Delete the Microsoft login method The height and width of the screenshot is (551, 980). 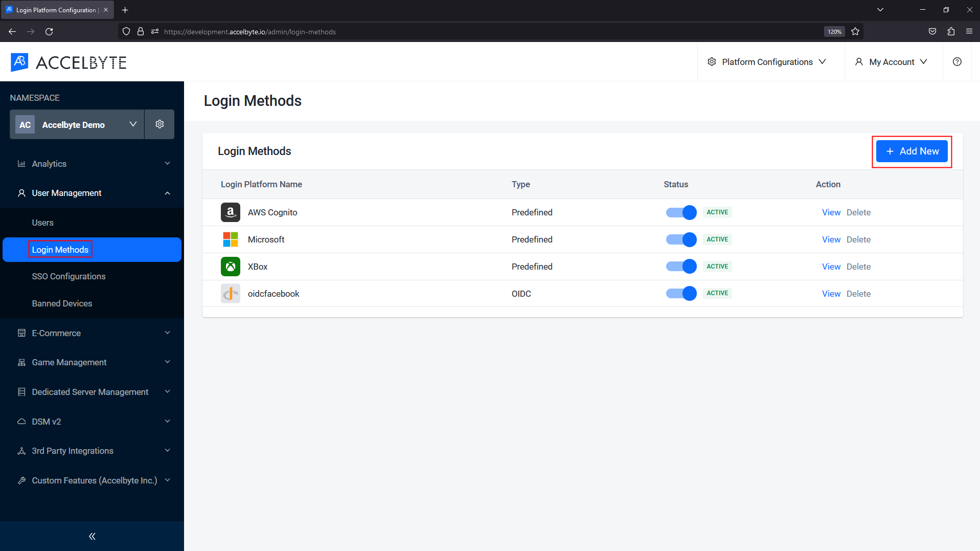pyautogui.click(x=858, y=239)
